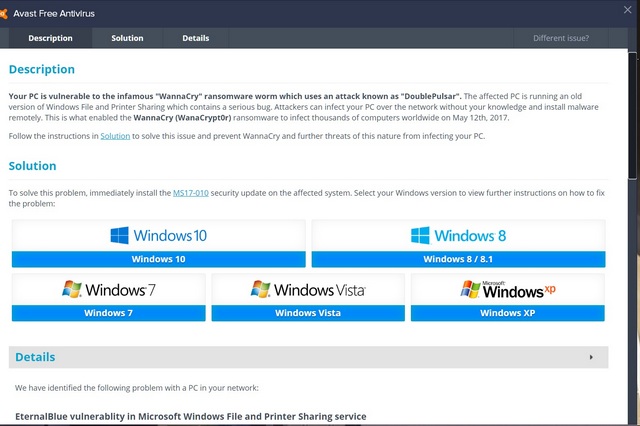Follow the Solution hyperlink in the description
The image size is (640, 426).
(115, 136)
